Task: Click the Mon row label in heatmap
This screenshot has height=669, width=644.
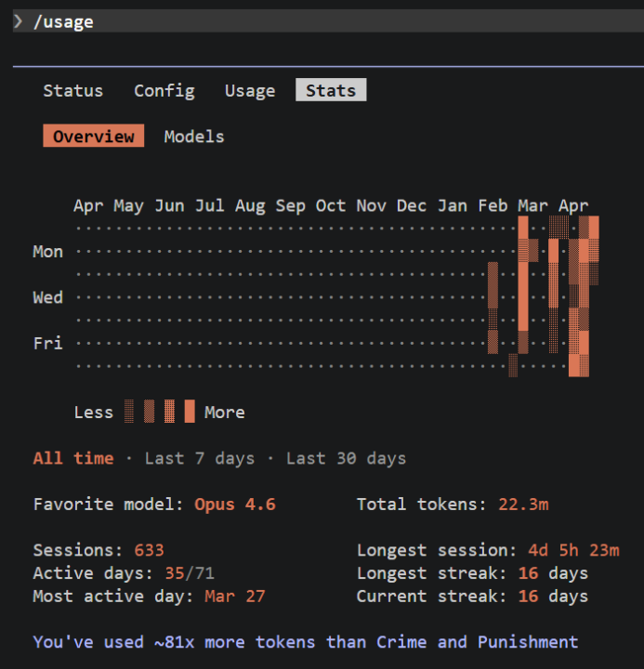Action: (48, 252)
